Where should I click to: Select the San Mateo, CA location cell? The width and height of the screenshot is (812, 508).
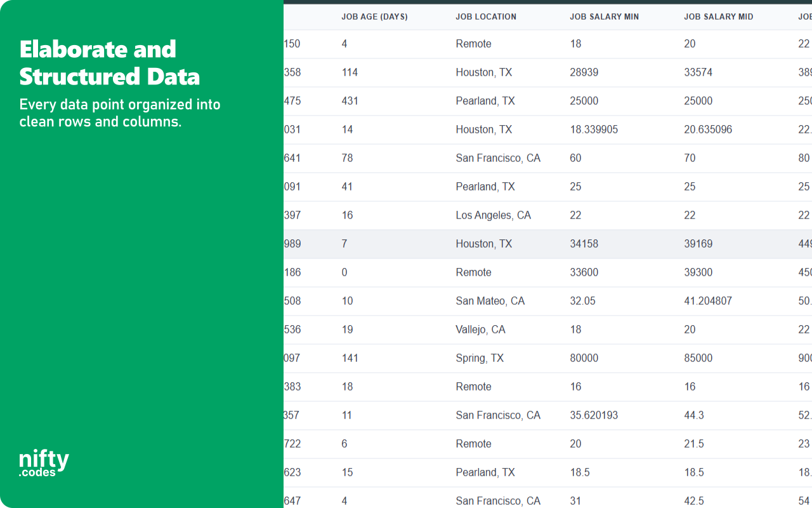pyautogui.click(x=490, y=301)
